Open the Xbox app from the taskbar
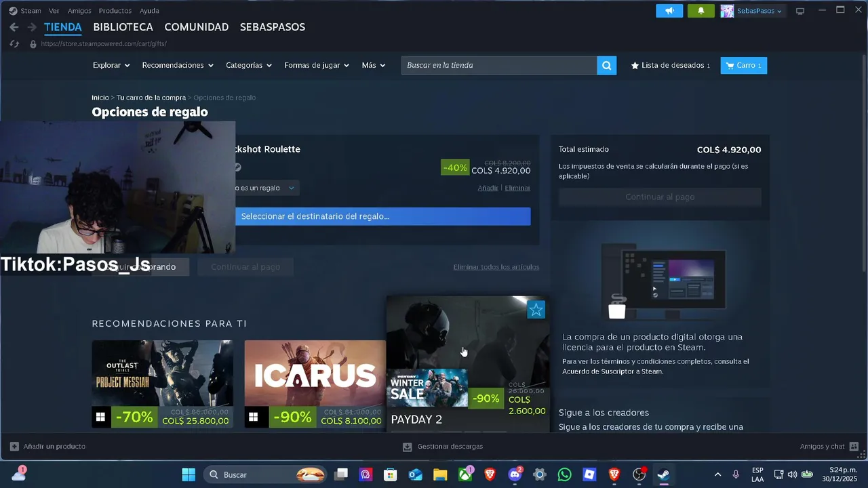The height and width of the screenshot is (488, 868). (x=465, y=474)
